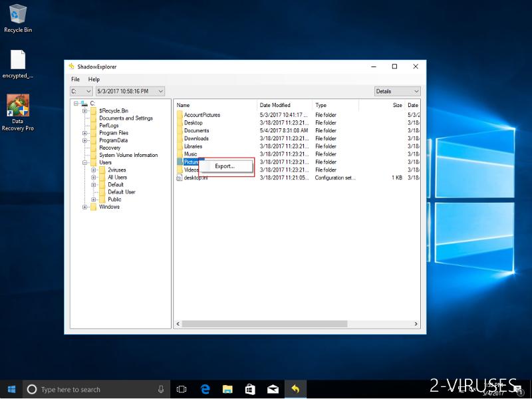Open the File menu

click(75, 79)
